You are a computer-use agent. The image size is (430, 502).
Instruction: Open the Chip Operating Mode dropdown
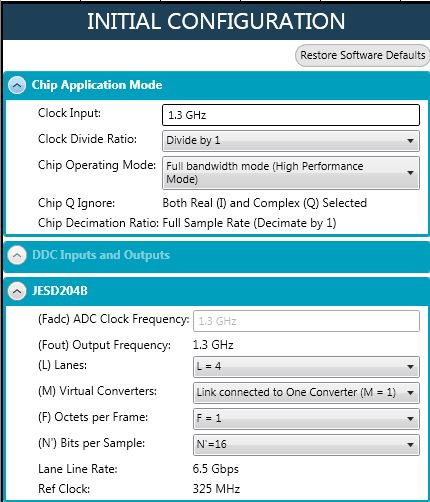click(x=291, y=173)
